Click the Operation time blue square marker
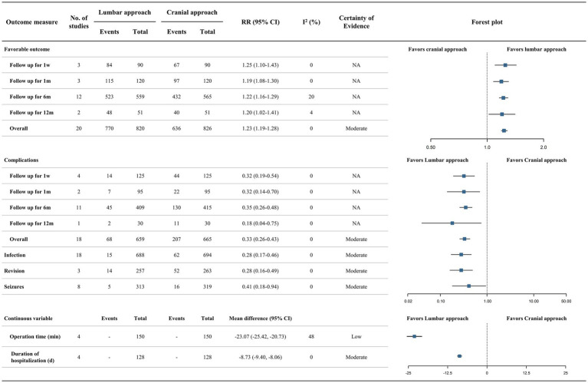 (x=415, y=336)
